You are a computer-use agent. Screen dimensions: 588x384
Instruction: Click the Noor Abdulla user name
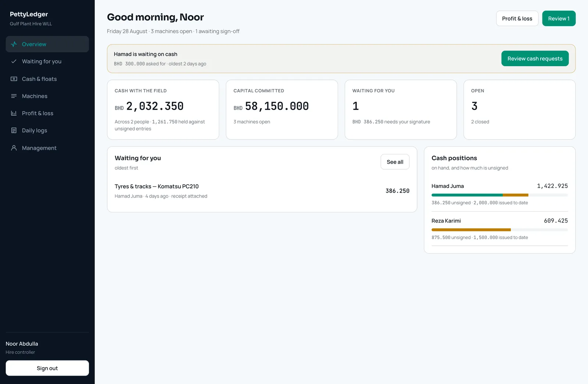click(22, 344)
